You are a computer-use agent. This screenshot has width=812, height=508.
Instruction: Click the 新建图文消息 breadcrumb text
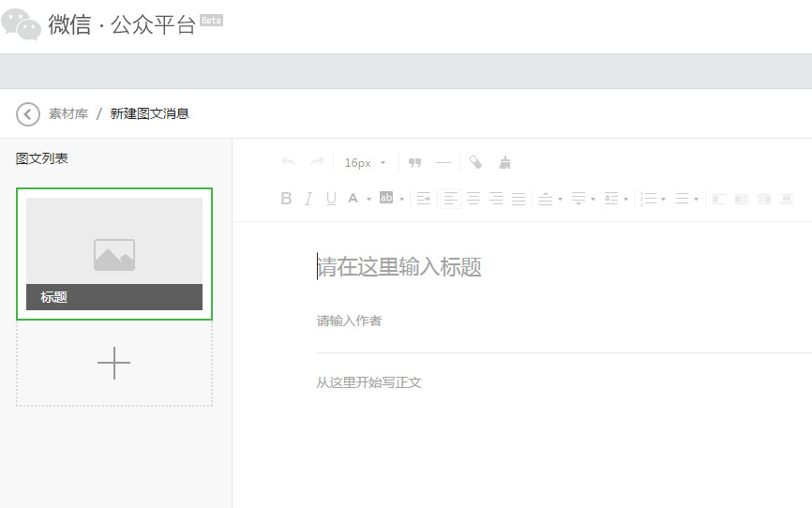(150, 114)
